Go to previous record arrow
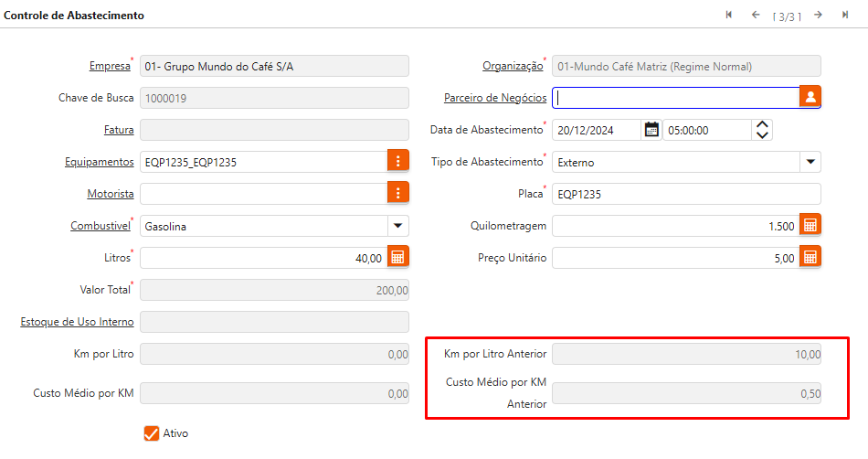This screenshot has height=459, width=868. (x=756, y=15)
